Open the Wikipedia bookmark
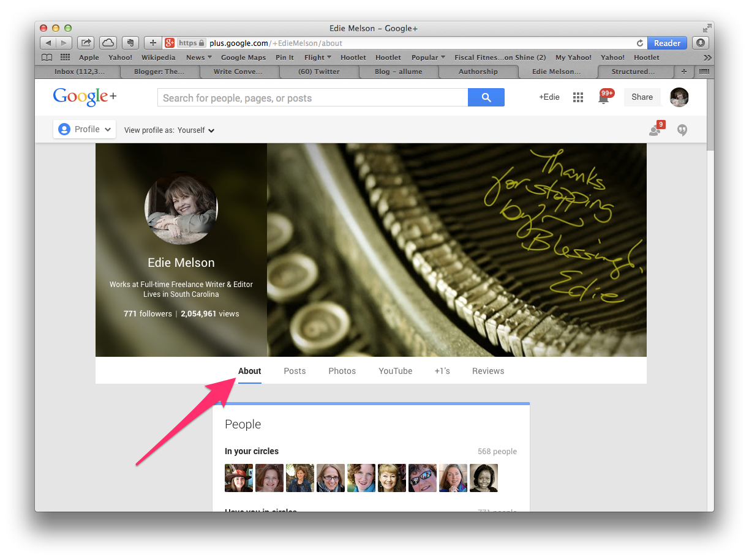749x560 pixels. [x=158, y=58]
